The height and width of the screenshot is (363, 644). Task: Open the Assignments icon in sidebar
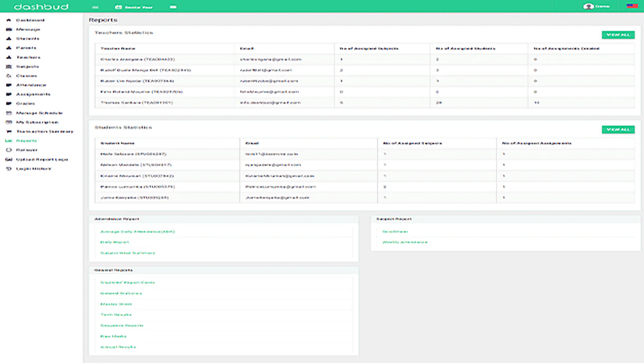point(9,94)
